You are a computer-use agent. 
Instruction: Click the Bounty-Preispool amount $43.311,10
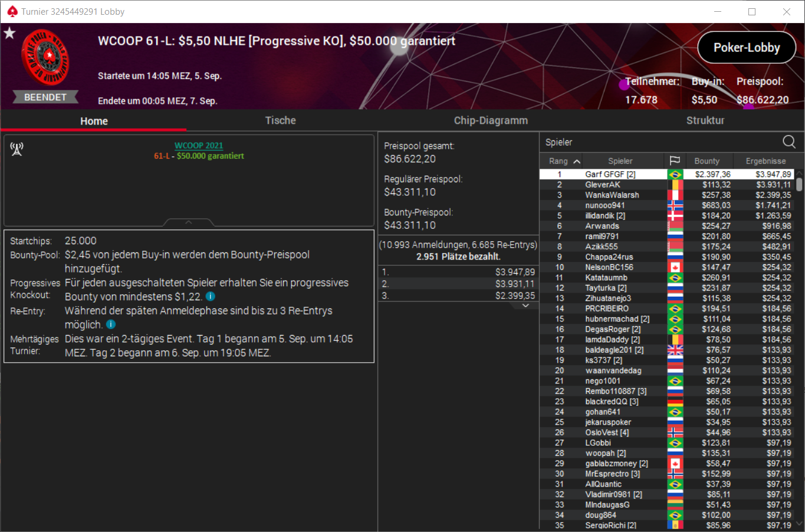410,225
